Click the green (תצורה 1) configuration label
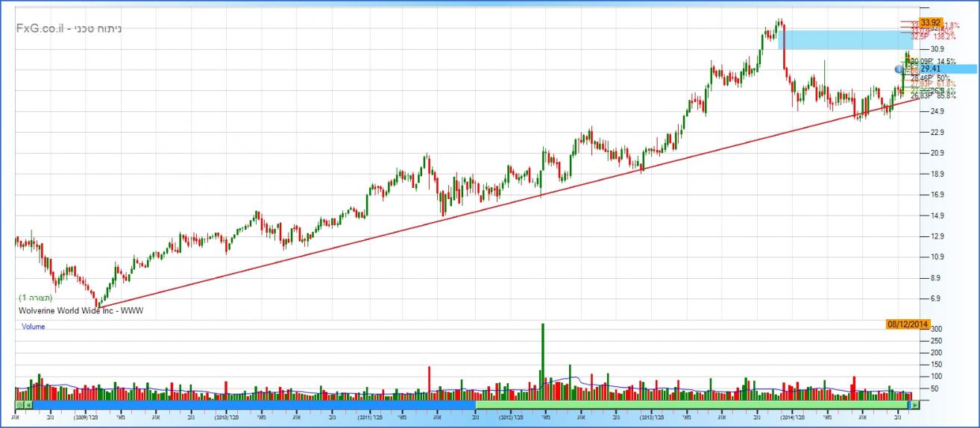The height and width of the screenshot is (428, 980). pyautogui.click(x=35, y=298)
